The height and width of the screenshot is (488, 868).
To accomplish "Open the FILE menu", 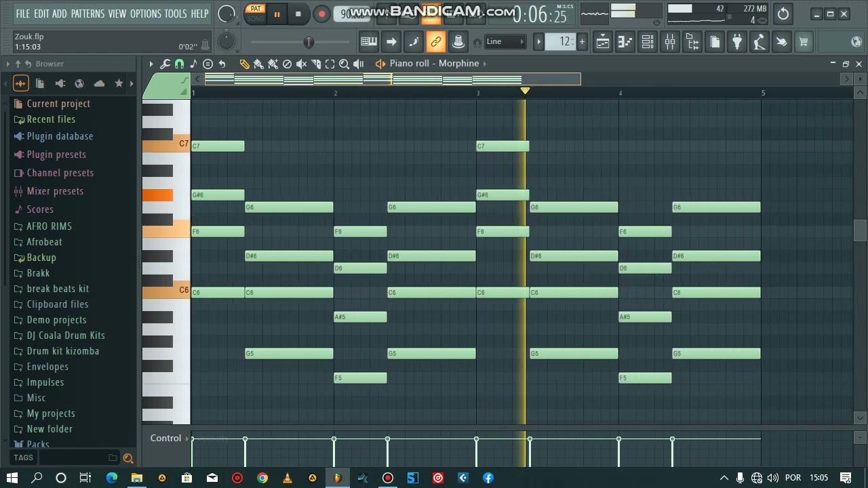I will point(23,14).
